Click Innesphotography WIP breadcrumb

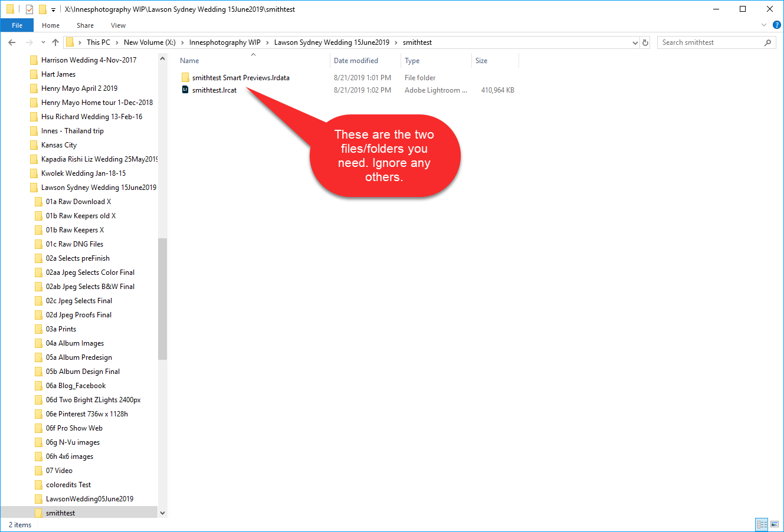click(x=225, y=42)
